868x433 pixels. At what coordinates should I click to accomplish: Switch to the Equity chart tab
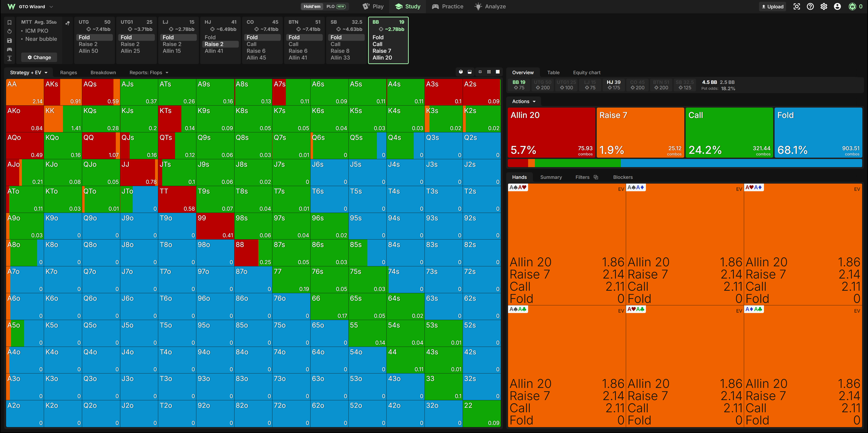(x=587, y=72)
